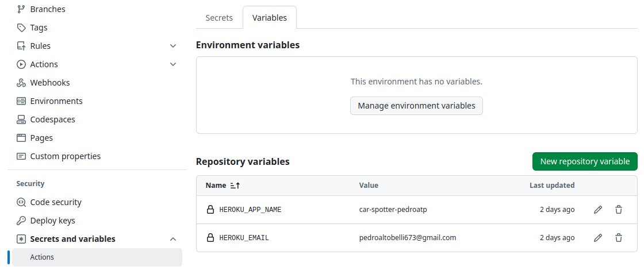Click the Actions play-circle icon
Image resolution: width=644 pixels, height=270 pixels.
(21, 64)
